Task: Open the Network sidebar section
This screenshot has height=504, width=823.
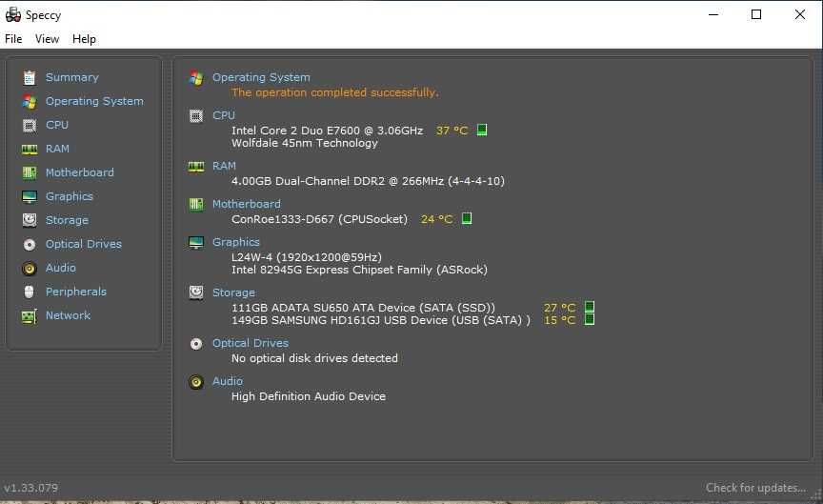Action: point(69,315)
